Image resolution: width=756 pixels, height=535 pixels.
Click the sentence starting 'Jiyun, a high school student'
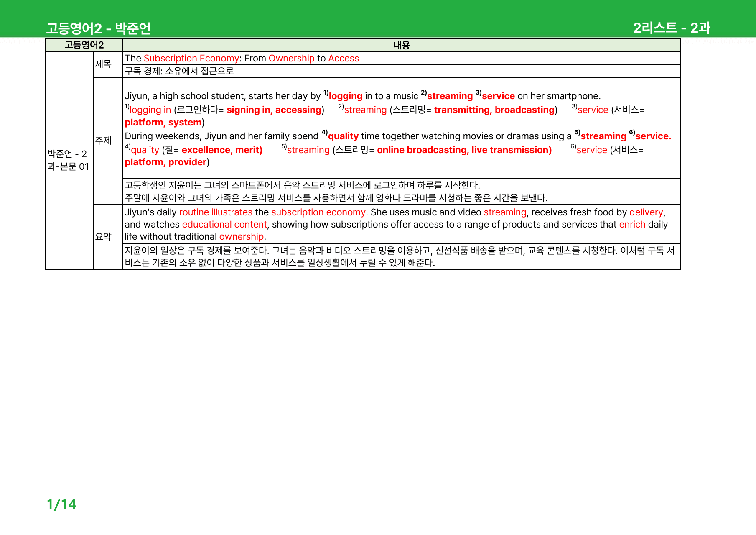point(363,96)
